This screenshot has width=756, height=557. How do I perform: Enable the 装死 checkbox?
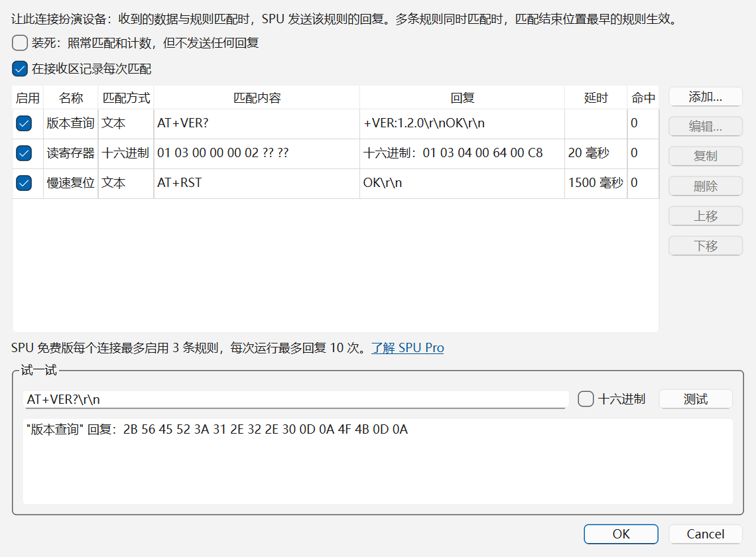[x=20, y=43]
